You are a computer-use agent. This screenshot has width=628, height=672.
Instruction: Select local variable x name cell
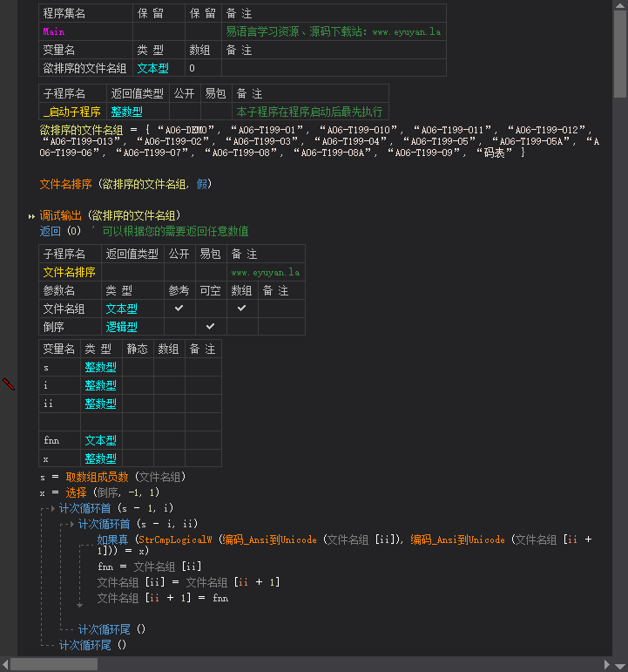pyautogui.click(x=59, y=458)
